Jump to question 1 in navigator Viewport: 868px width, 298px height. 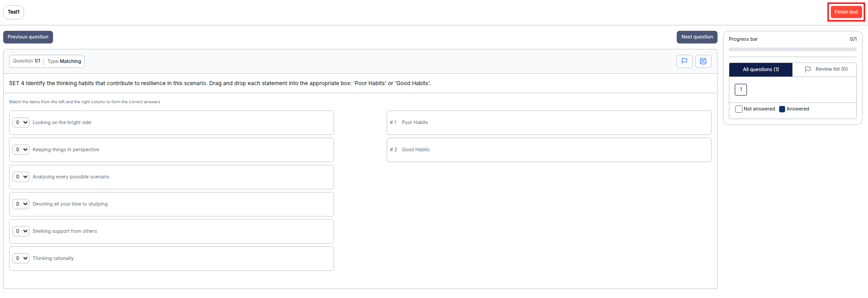pos(741,90)
